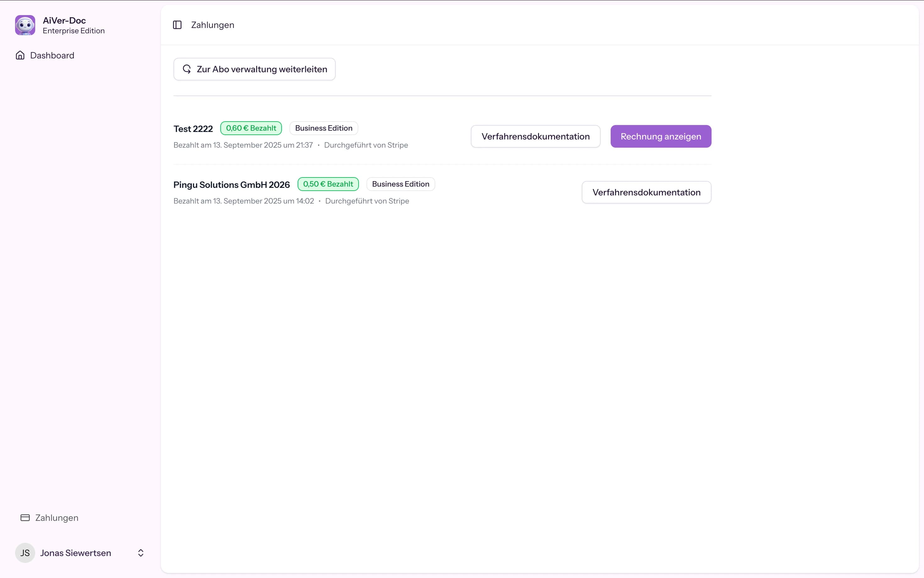The width and height of the screenshot is (924, 578).
Task: Click the JS user avatar
Action: (25, 553)
